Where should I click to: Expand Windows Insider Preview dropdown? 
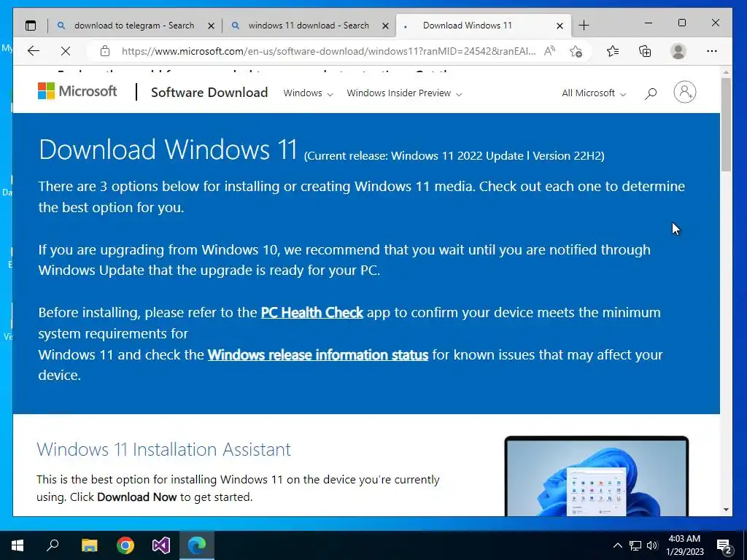click(404, 93)
